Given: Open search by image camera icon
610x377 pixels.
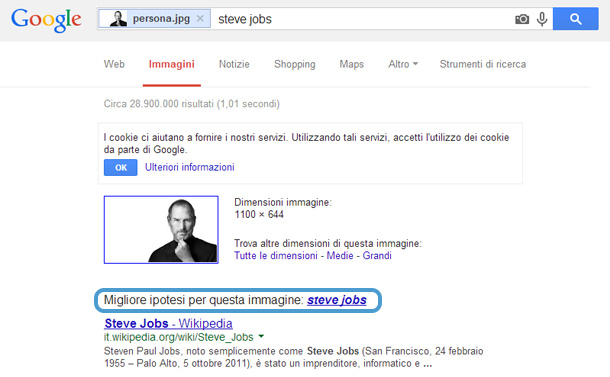Looking at the screenshot, I should (x=522, y=19).
